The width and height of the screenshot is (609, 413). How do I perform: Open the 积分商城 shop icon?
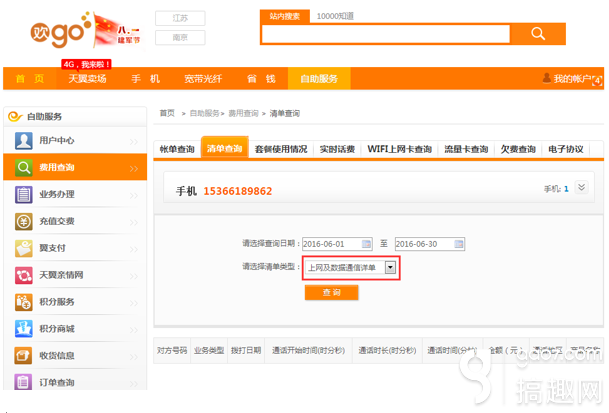24,329
